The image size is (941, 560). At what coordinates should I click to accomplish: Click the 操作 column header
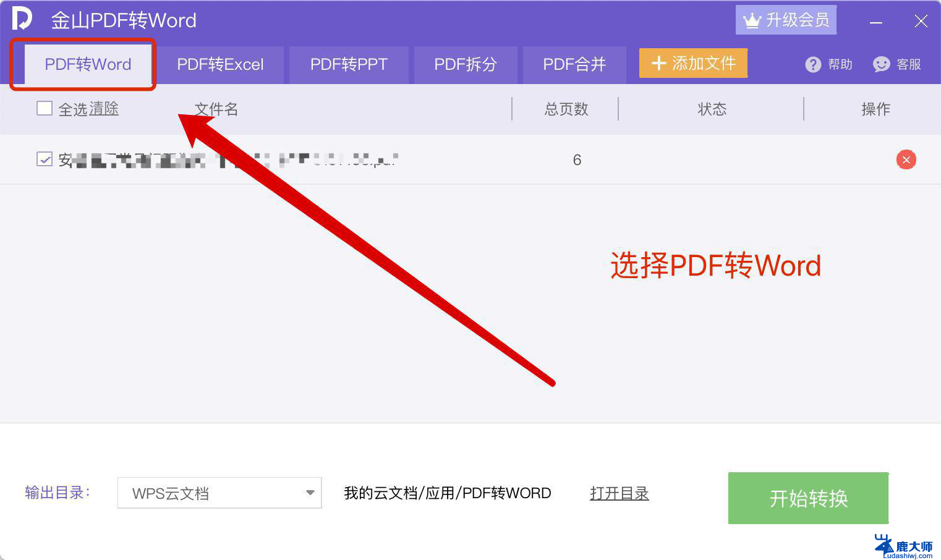click(x=875, y=109)
